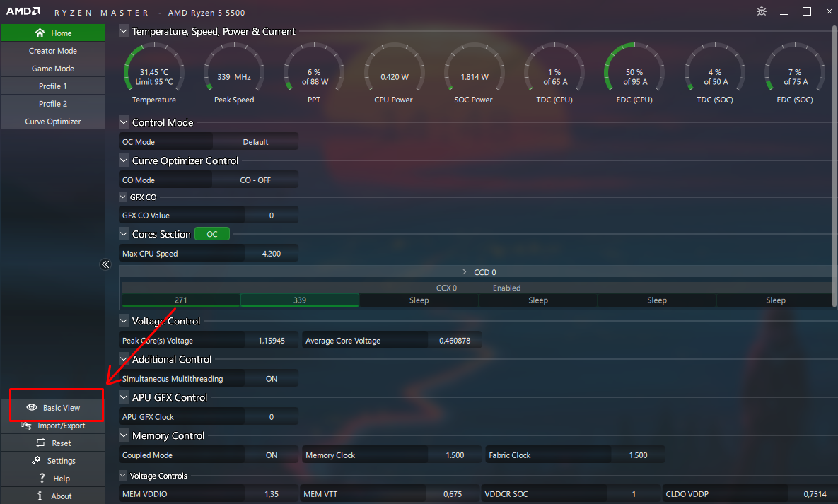Click the Reset icon in the sidebar
This screenshot has width=838, height=504.
pyautogui.click(x=40, y=443)
